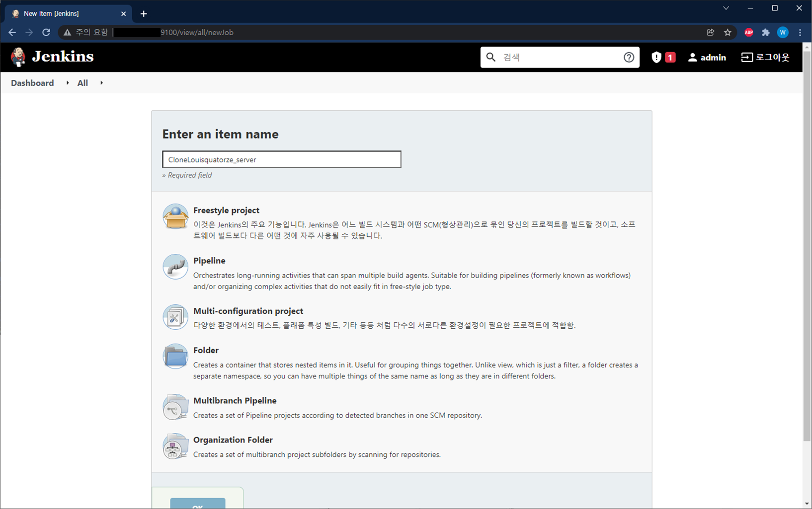Choose the Organization Folder title
The width and height of the screenshot is (812, 509).
point(233,439)
